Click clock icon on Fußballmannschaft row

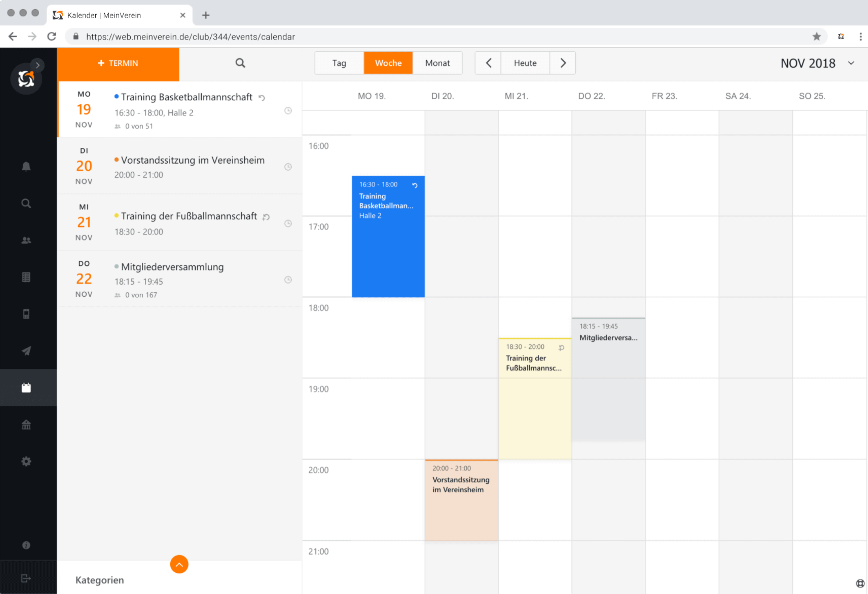pyautogui.click(x=288, y=223)
